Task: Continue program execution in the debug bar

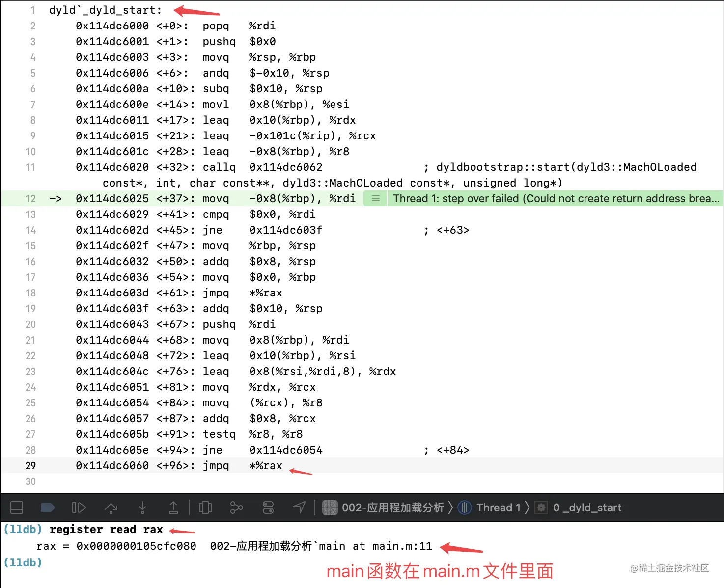Action: 79,508
